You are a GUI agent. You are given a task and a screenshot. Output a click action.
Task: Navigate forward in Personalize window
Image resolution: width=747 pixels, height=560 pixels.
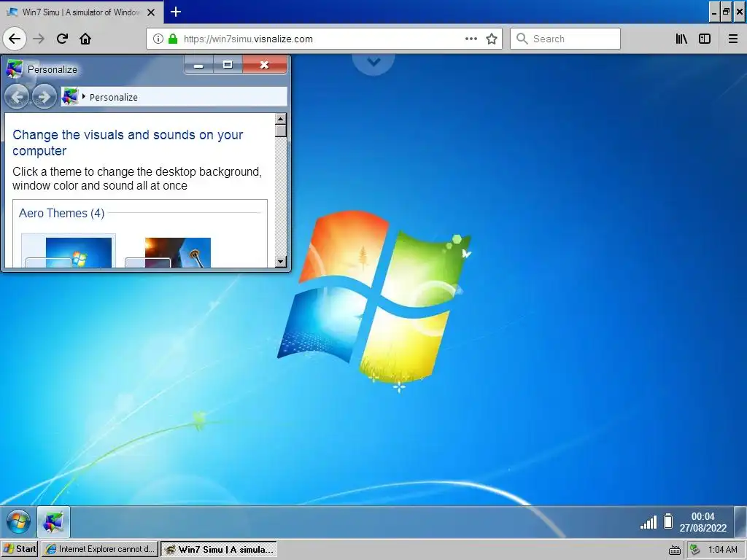(44, 97)
